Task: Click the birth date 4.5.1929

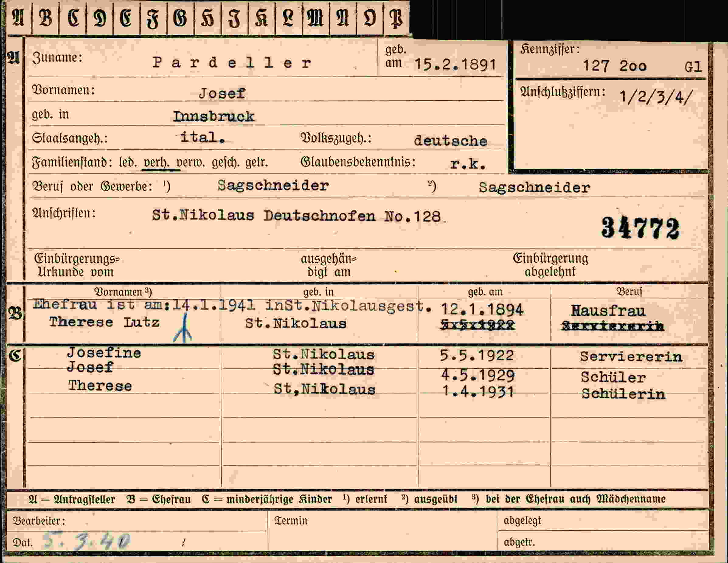Action: click(478, 376)
